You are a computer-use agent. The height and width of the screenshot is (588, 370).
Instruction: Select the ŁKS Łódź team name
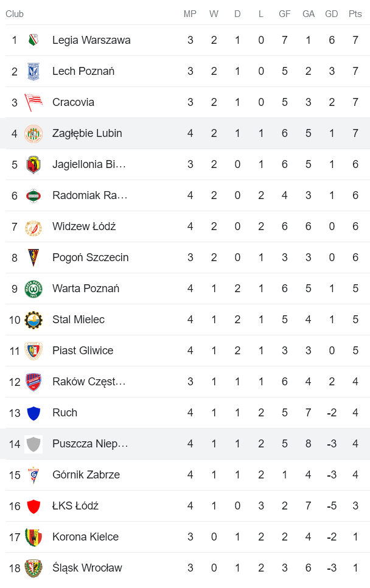click(x=76, y=506)
